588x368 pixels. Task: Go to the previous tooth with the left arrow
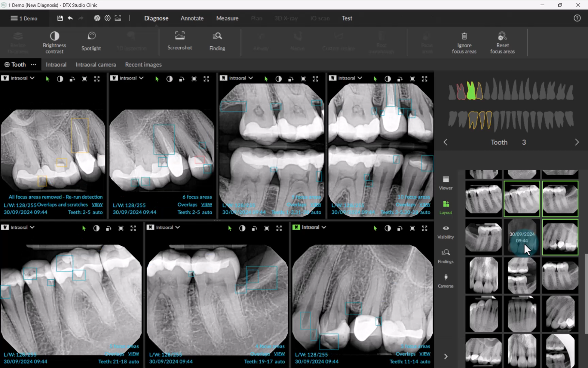click(446, 142)
